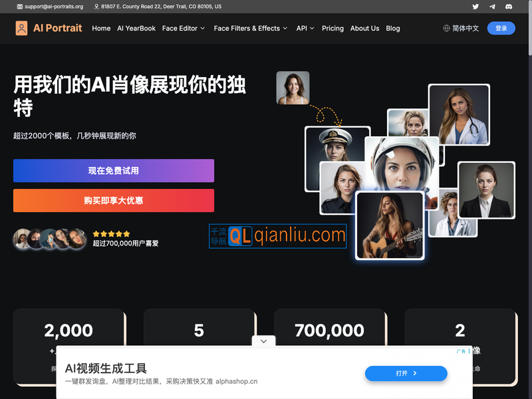Viewport: 532px width, 399px height.
Task: Click 打开 on the alphashop ad
Action: [406, 373]
